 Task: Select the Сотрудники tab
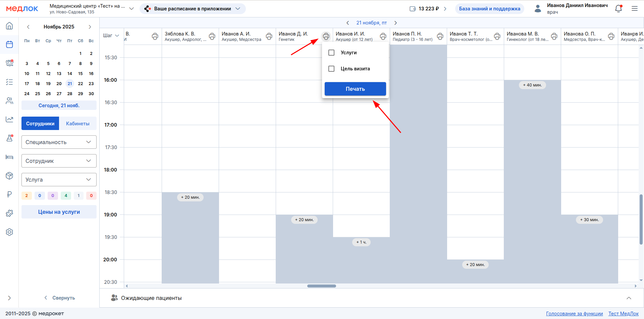pos(40,123)
